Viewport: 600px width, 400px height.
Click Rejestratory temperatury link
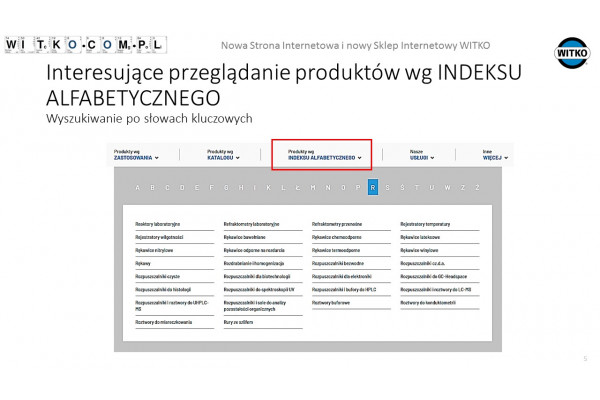click(425, 224)
